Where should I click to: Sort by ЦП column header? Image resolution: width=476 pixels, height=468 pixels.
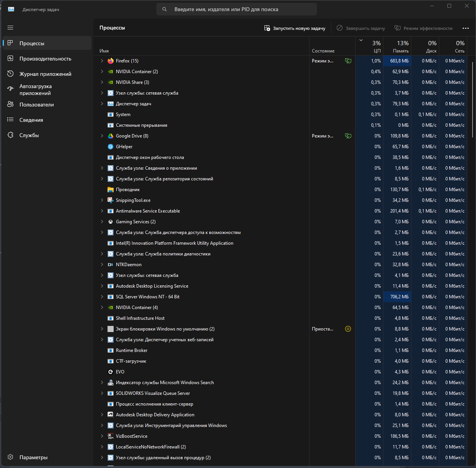[x=369, y=46]
